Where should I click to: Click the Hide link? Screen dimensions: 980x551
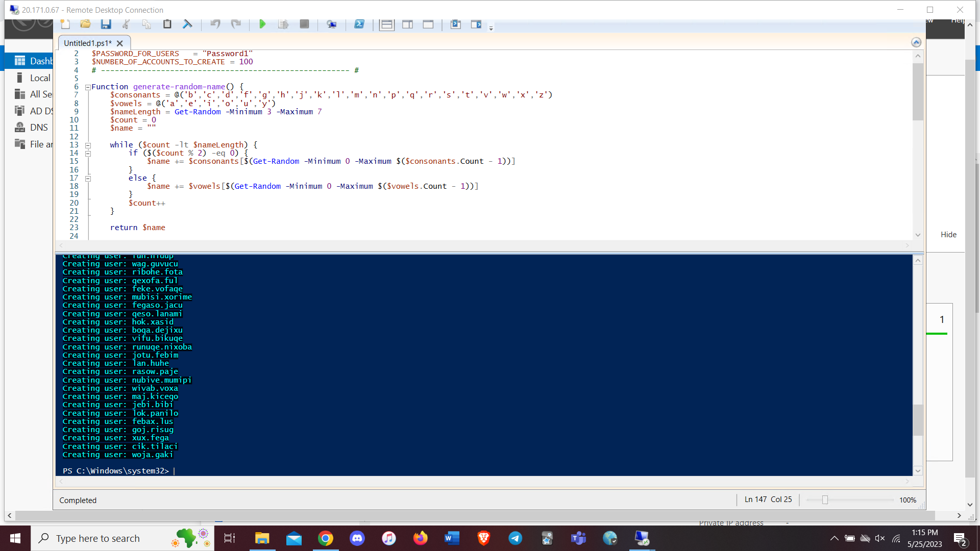[948, 235]
